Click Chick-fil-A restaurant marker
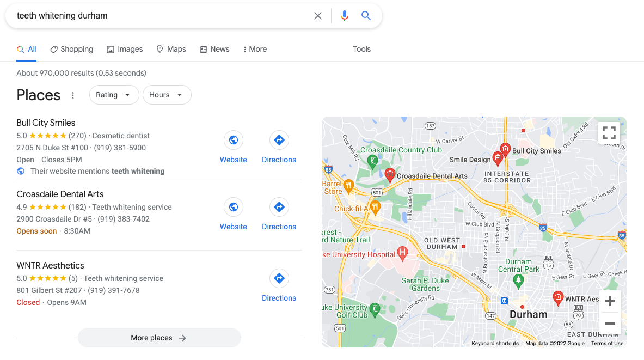Viewport: 644px width, 360px height. [x=375, y=207]
